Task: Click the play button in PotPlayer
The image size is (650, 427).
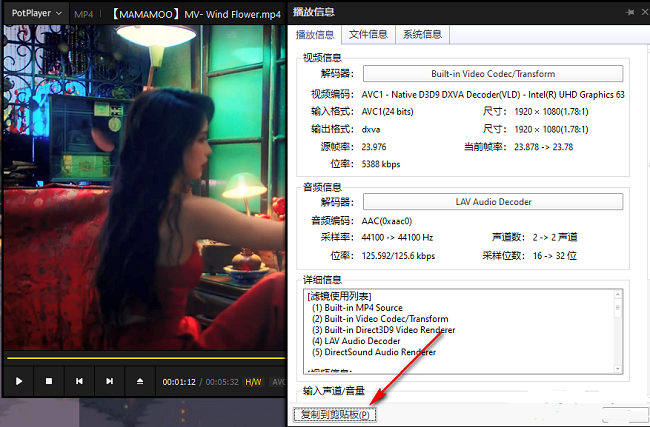Action: point(19,381)
